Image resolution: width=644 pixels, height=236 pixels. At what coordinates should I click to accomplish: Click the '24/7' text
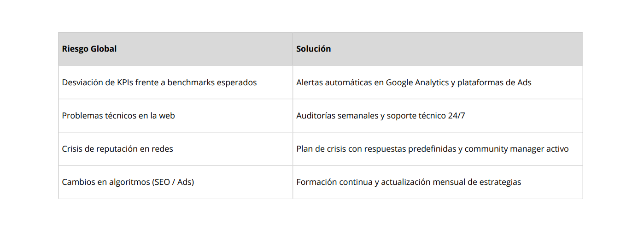(x=456, y=116)
